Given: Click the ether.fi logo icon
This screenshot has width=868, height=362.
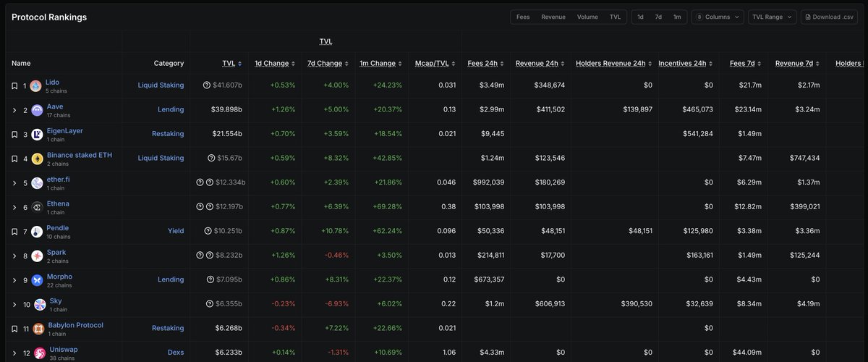Looking at the screenshot, I should [37, 183].
